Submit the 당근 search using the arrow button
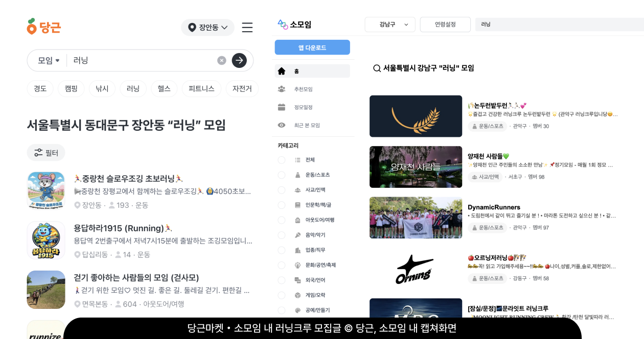644x339 pixels. 239,60
